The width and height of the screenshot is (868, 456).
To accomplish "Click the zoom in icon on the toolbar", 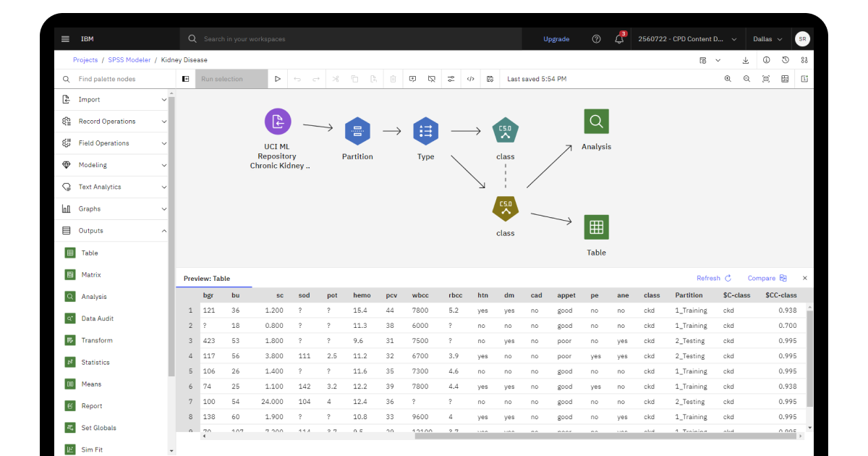I will point(728,78).
